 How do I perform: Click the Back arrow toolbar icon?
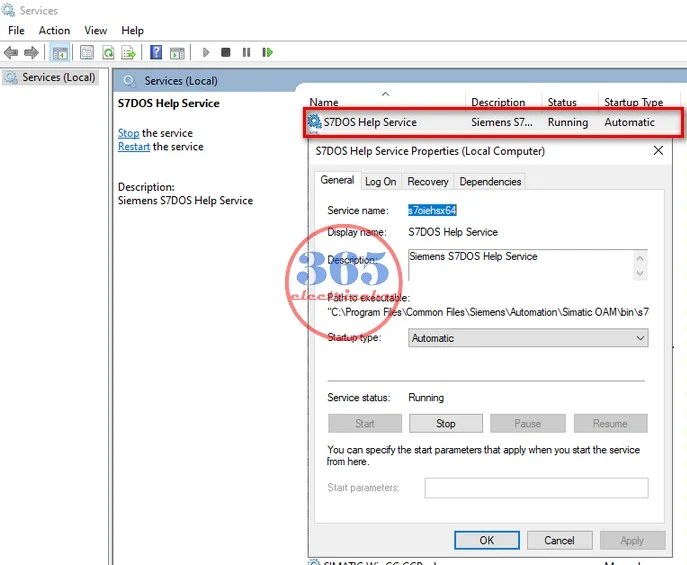[x=11, y=53]
